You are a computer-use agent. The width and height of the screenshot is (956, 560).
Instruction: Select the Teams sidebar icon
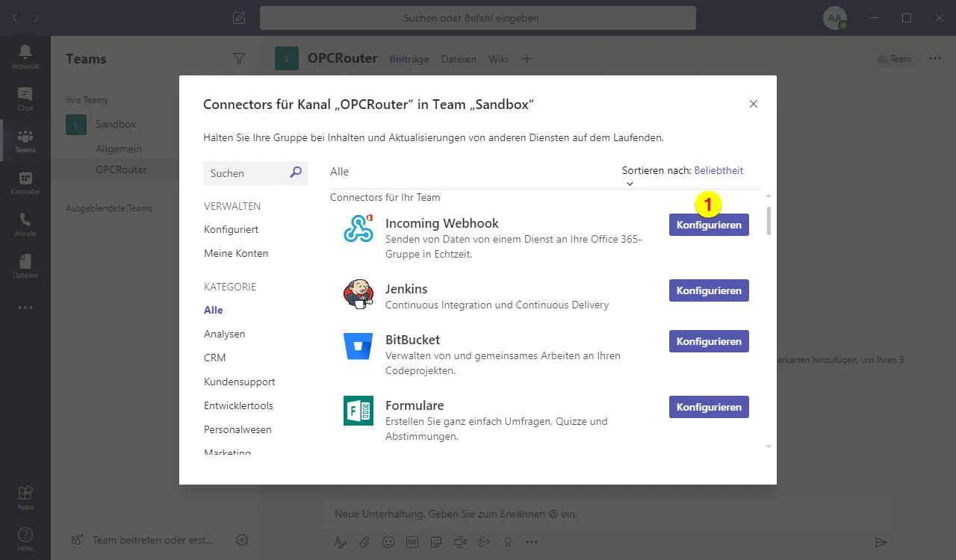coord(25,140)
